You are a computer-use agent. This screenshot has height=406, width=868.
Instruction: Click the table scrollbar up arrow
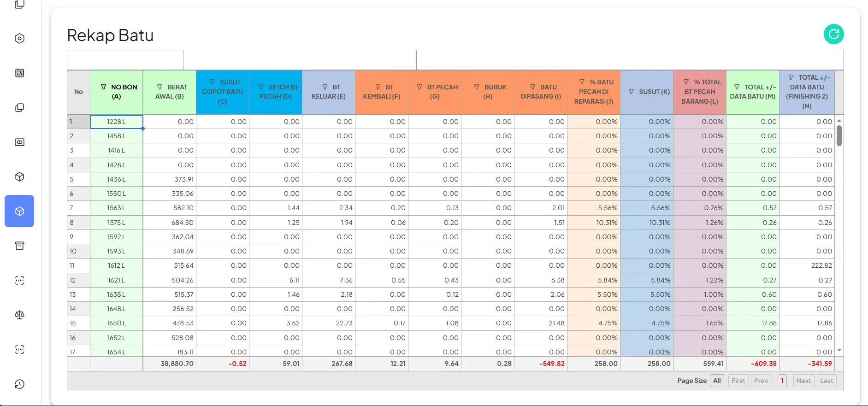click(839, 121)
